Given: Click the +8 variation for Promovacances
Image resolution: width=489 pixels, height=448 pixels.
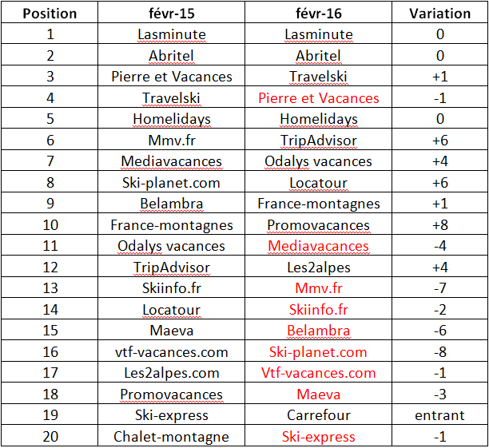Looking at the screenshot, I should [x=439, y=224].
